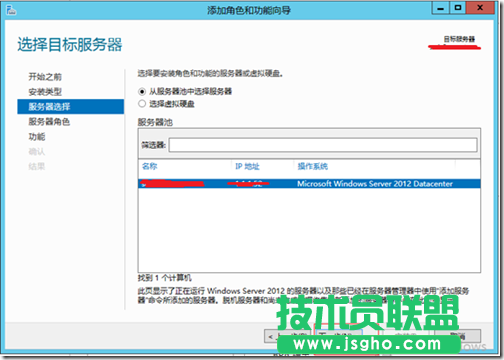504x360 pixels.
Task: Open the 开始之前 step
Action: [x=45, y=77]
